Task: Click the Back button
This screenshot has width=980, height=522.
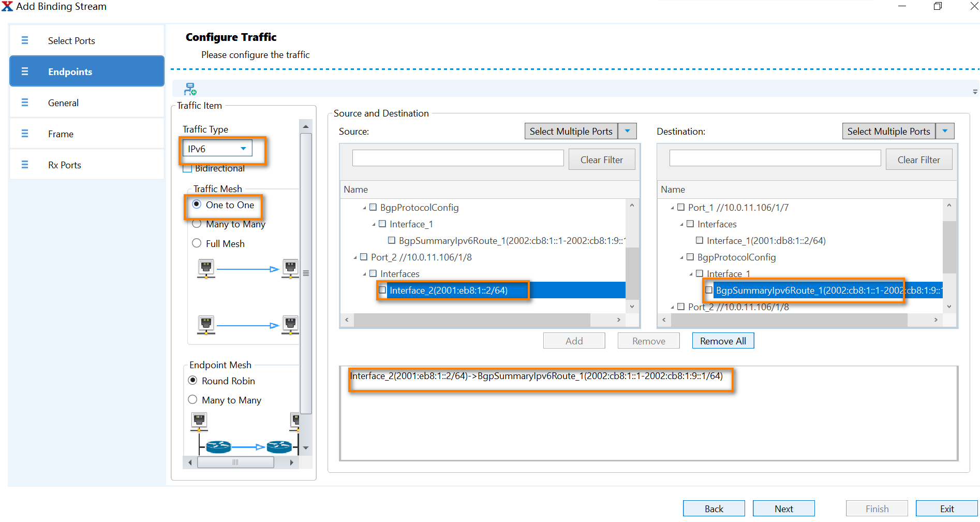Action: click(714, 509)
